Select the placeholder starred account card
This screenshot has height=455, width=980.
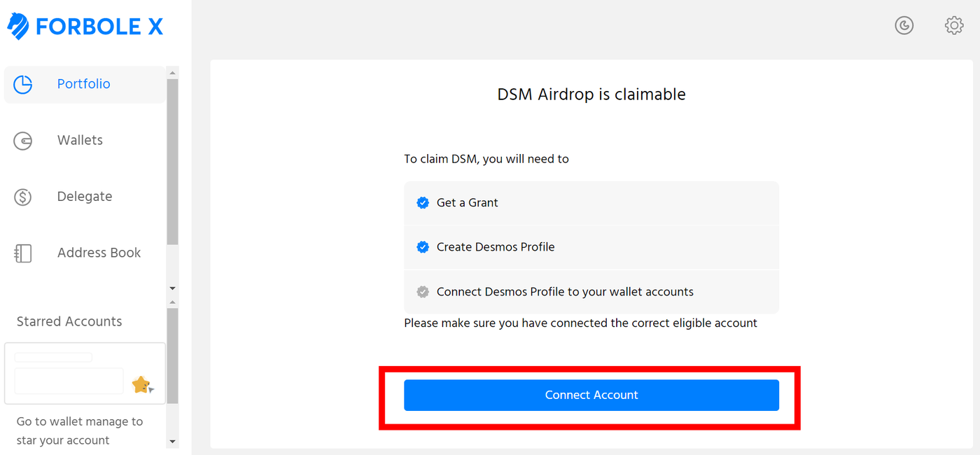85,373
